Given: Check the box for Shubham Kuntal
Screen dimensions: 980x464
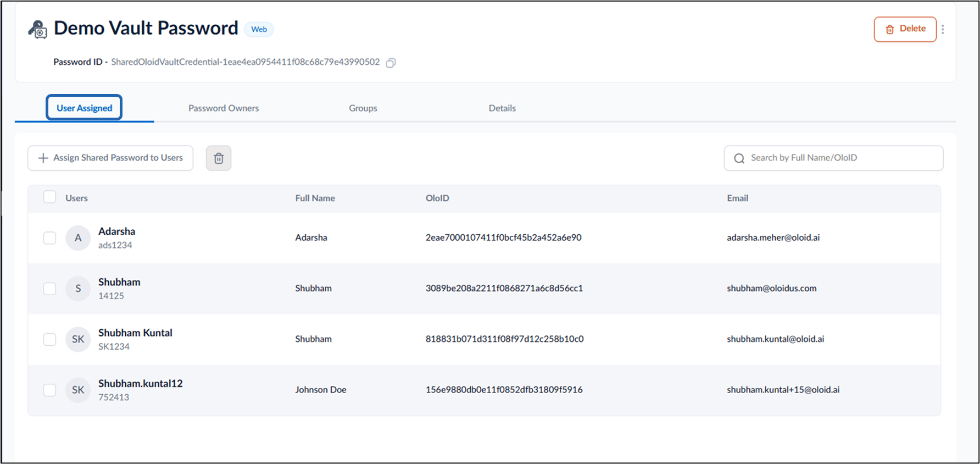Looking at the screenshot, I should click(x=49, y=339).
